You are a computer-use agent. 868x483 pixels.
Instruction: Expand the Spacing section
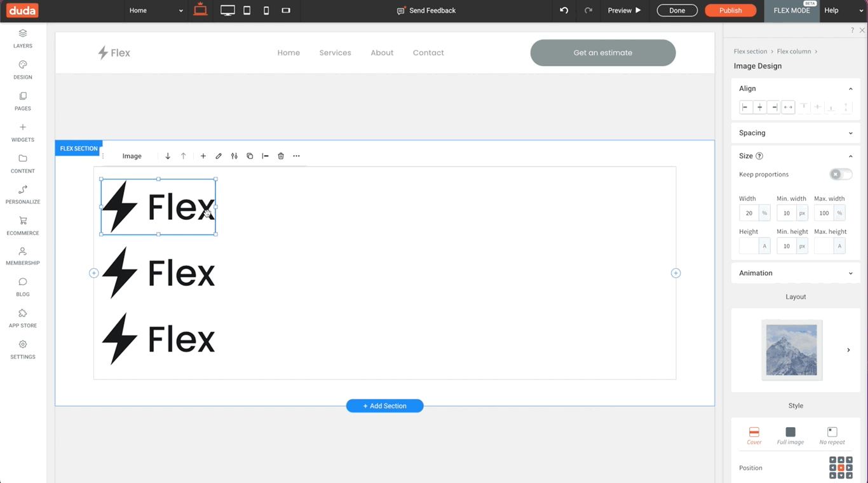click(x=796, y=133)
